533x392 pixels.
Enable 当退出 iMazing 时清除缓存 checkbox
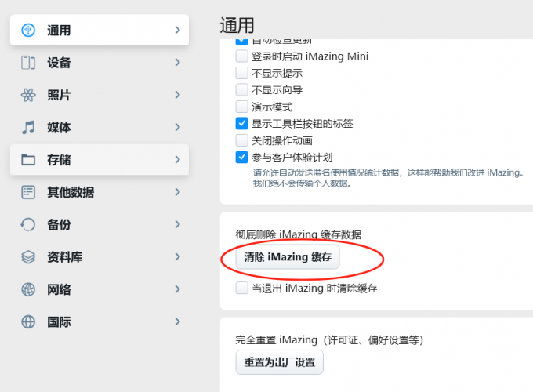[x=241, y=288]
